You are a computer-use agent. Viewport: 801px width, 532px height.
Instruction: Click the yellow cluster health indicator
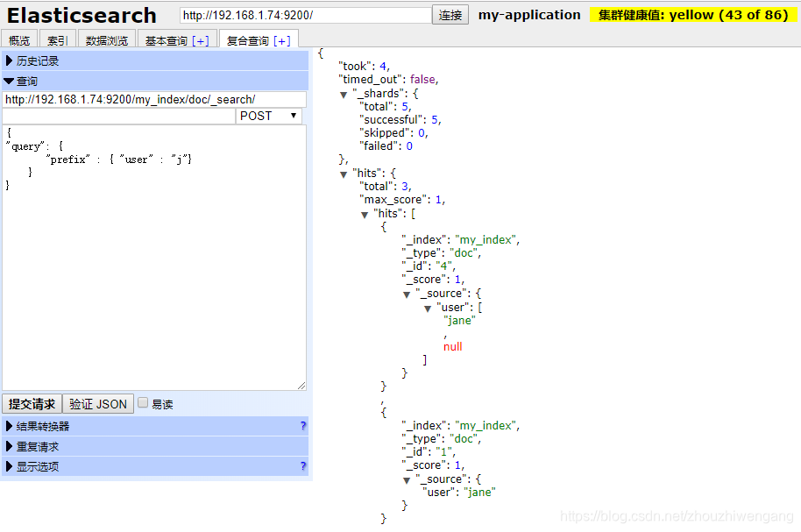[692, 15]
